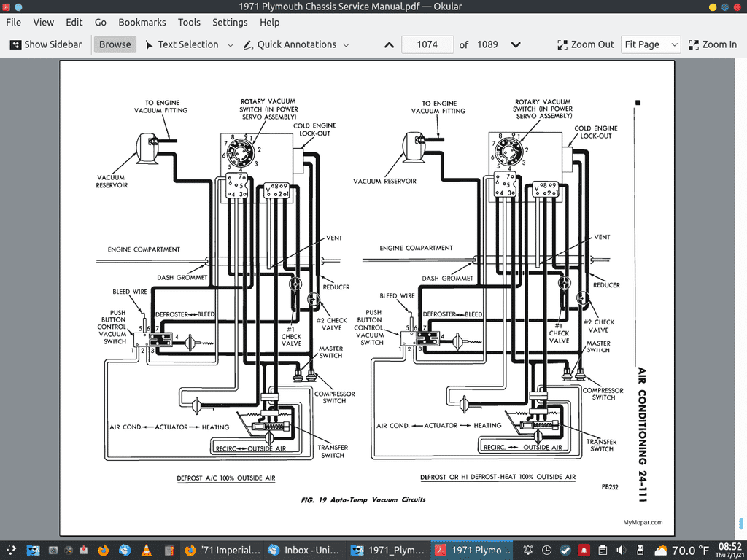Open the Tools menu
Image resolution: width=747 pixels, height=560 pixels.
coord(189,22)
